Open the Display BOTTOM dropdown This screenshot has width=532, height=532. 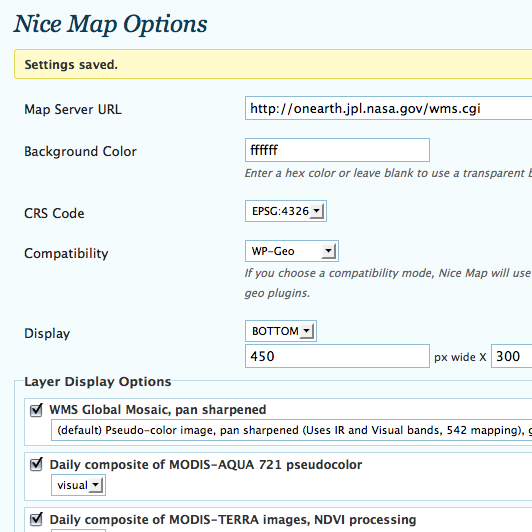click(x=281, y=331)
